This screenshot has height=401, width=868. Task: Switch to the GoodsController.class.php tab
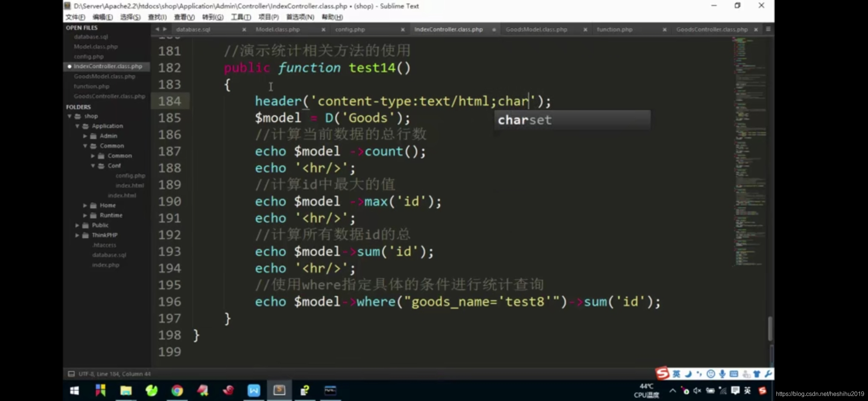point(712,29)
